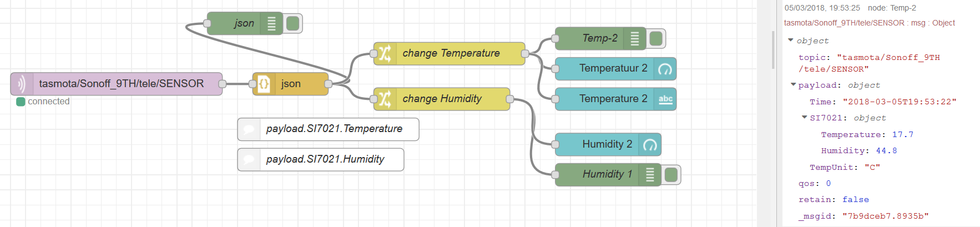This screenshot has width=980, height=227.
Task: Click the Temperature value 17.7 in debug tree
Action: [902, 134]
